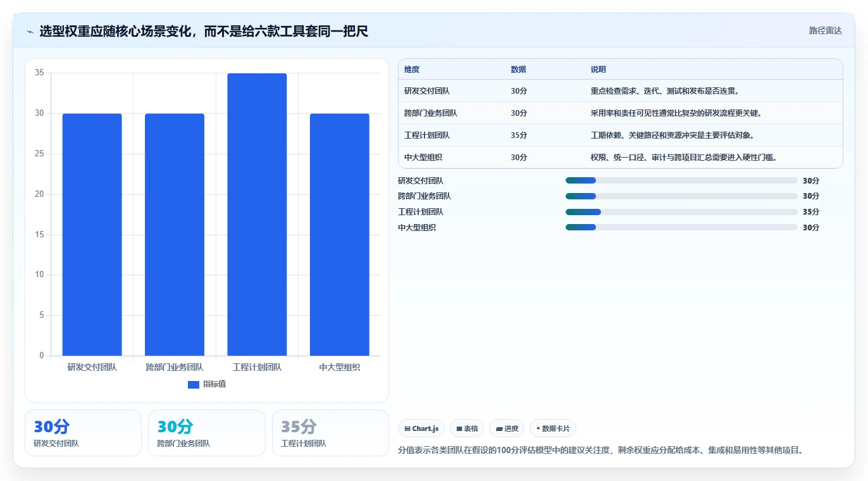Click the chart bar for 研发交付团队
Screen dimensions: 868x481
pos(92,235)
